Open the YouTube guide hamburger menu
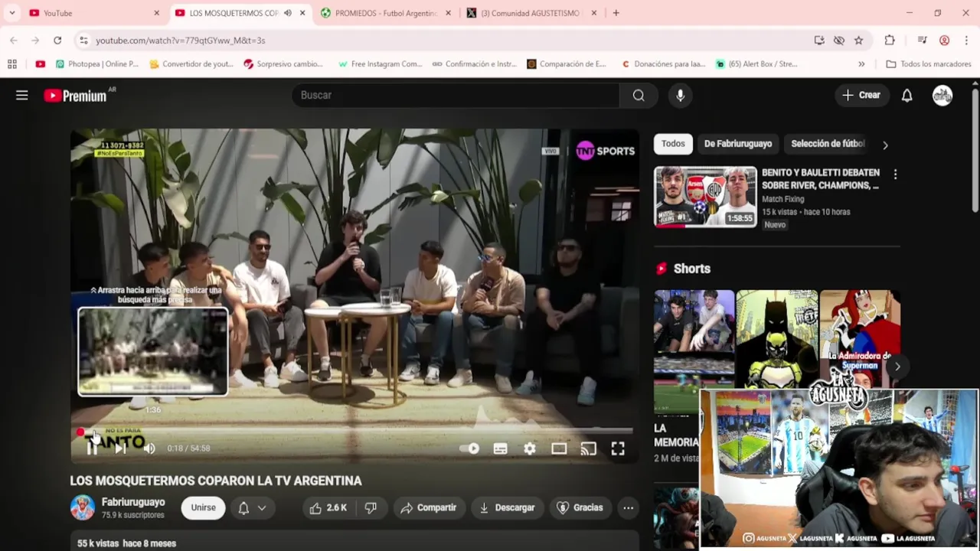This screenshot has width=980, height=551. click(21, 95)
